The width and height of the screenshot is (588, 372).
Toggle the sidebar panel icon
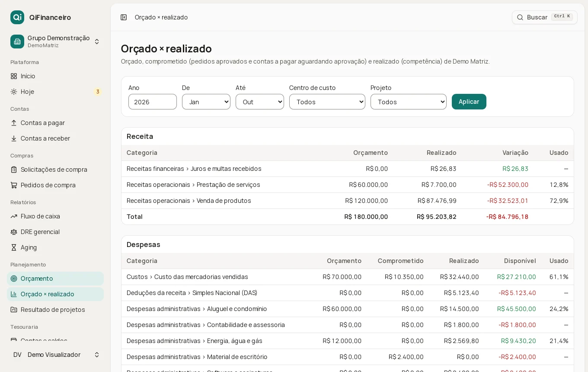(124, 17)
